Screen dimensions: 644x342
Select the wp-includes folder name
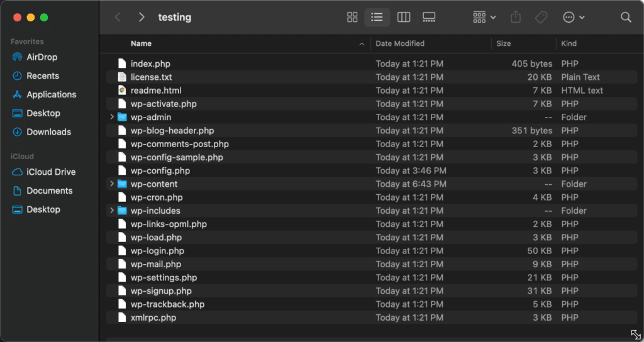pyautogui.click(x=155, y=211)
